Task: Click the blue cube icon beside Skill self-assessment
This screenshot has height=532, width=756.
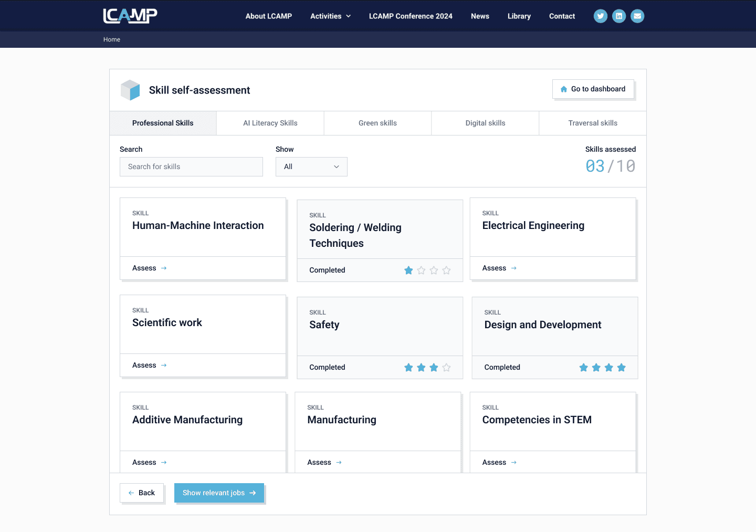Action: (130, 90)
